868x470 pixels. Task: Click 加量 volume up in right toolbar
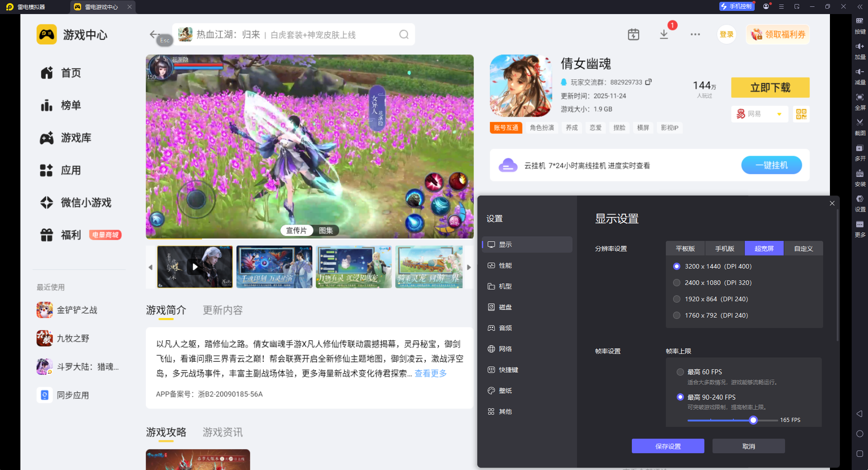pyautogui.click(x=860, y=51)
